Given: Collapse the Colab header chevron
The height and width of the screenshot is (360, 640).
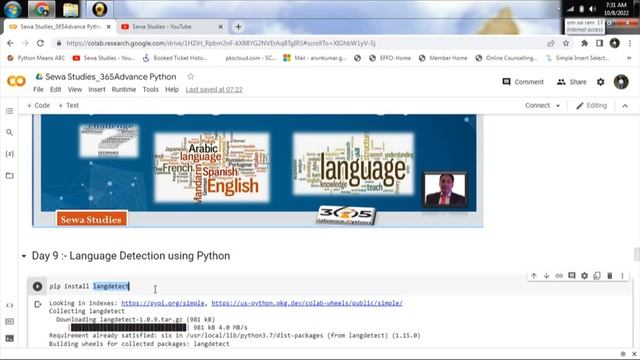Looking at the screenshot, I should [x=625, y=106].
